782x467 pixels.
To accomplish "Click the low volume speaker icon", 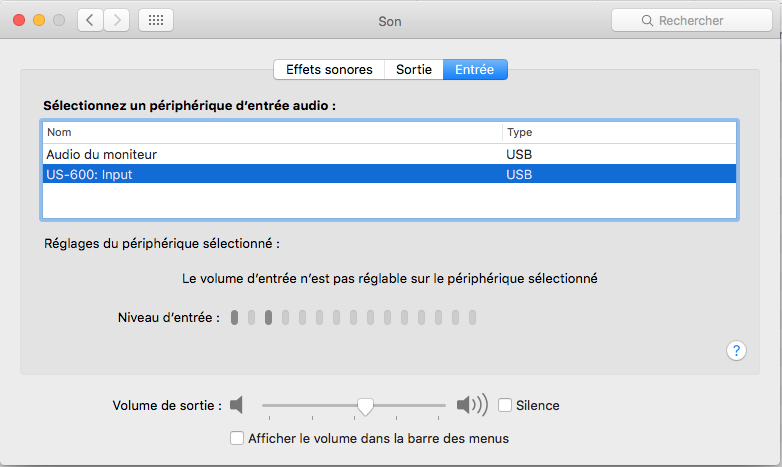I will (x=236, y=405).
